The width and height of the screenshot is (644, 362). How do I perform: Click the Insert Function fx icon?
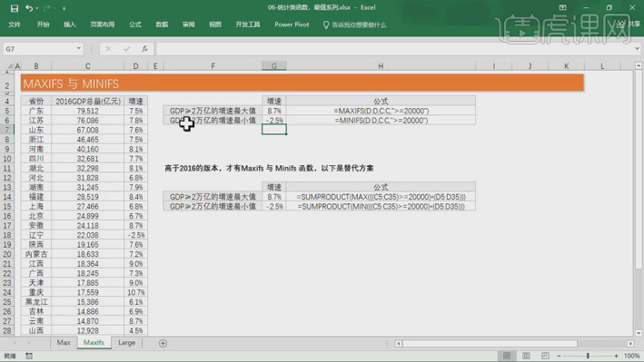tap(144, 49)
